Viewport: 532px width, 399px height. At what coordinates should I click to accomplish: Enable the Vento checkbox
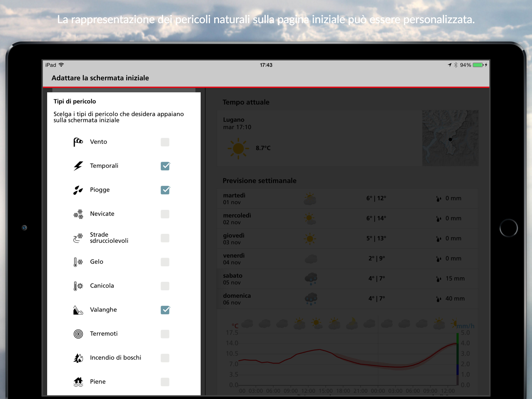pyautogui.click(x=165, y=142)
